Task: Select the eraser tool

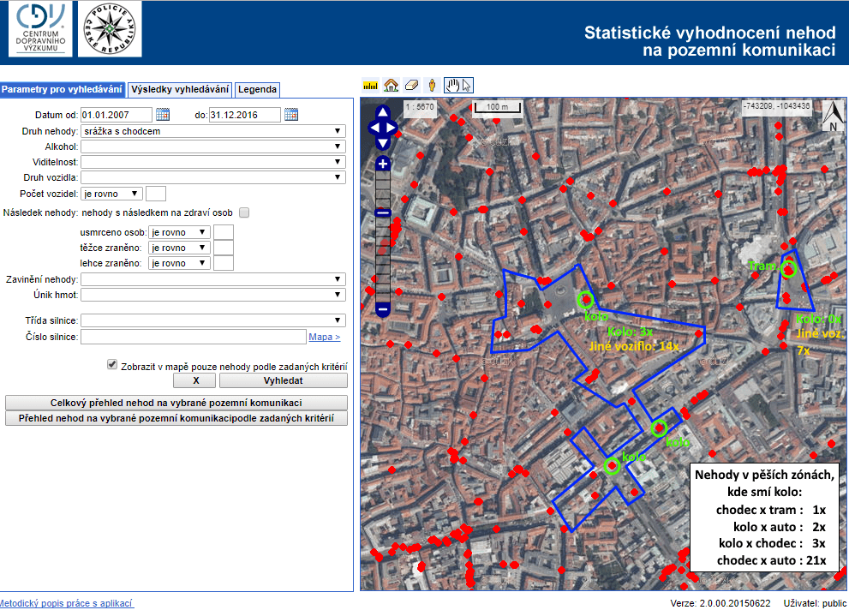Action: (411, 85)
